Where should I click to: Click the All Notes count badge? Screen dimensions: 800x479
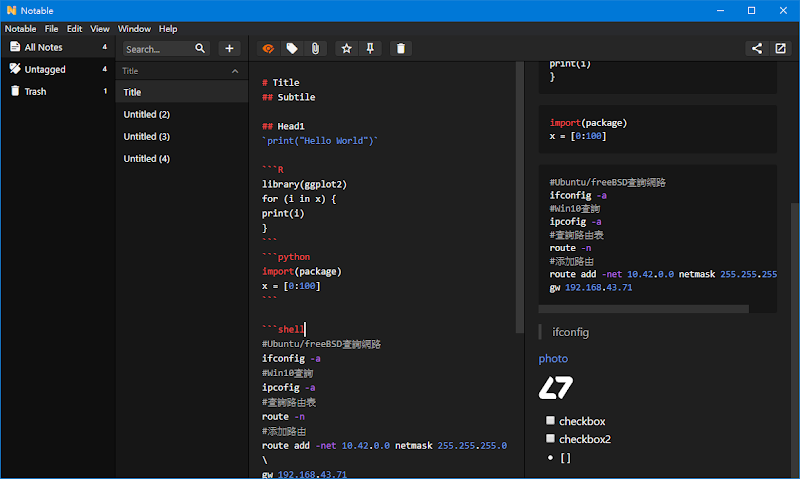tap(105, 47)
